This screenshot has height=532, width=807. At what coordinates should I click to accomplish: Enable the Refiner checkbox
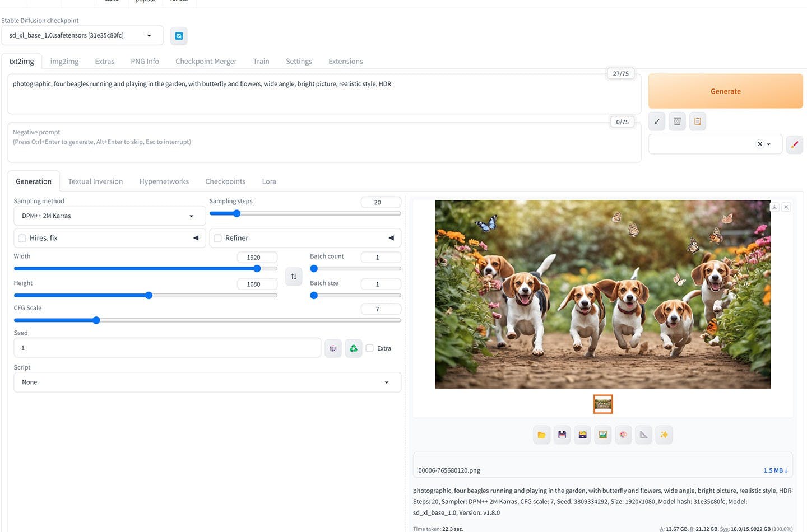218,238
